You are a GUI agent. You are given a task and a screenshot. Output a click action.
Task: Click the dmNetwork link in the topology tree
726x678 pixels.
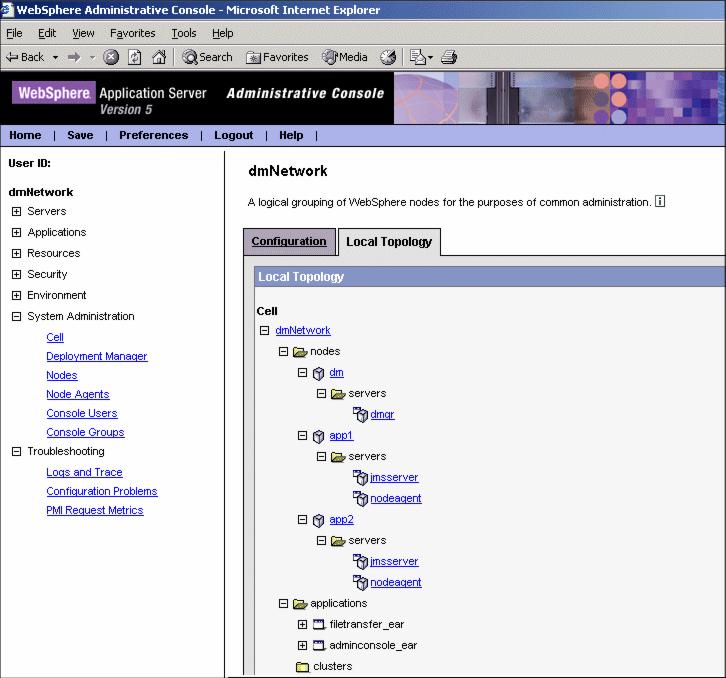[x=303, y=331]
